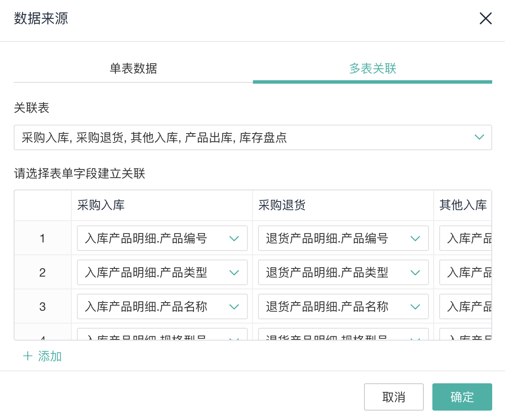The height and width of the screenshot is (420, 505).
Task: Open row 3 退货产品明细.产品名称 dropdown
Action: [x=343, y=306]
